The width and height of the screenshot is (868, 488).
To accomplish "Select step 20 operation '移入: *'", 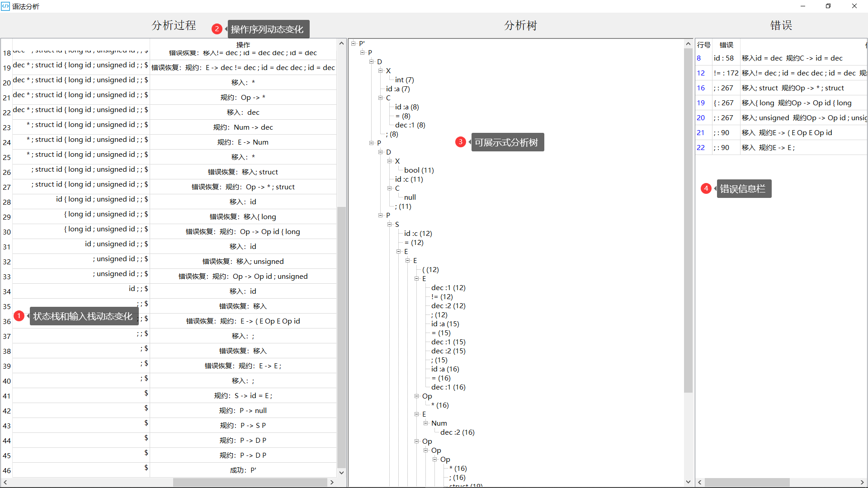I will (x=243, y=82).
